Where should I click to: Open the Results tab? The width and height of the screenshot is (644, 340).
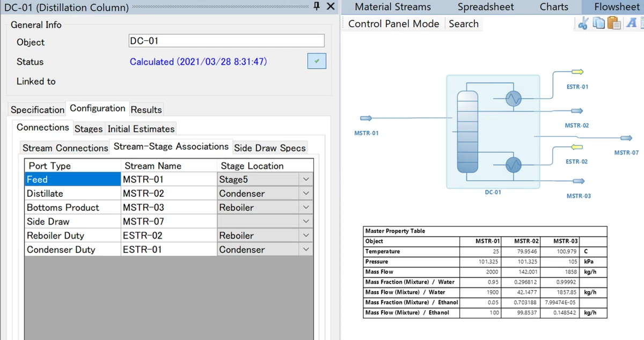tap(146, 109)
